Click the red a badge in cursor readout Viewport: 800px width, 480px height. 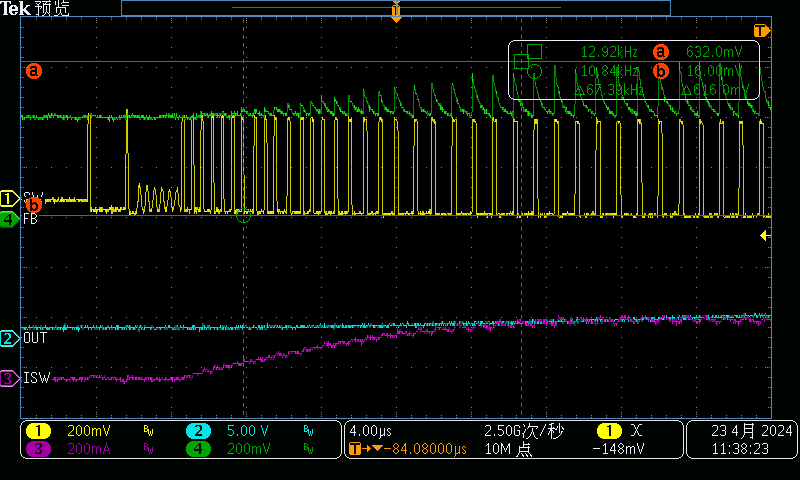click(x=660, y=52)
